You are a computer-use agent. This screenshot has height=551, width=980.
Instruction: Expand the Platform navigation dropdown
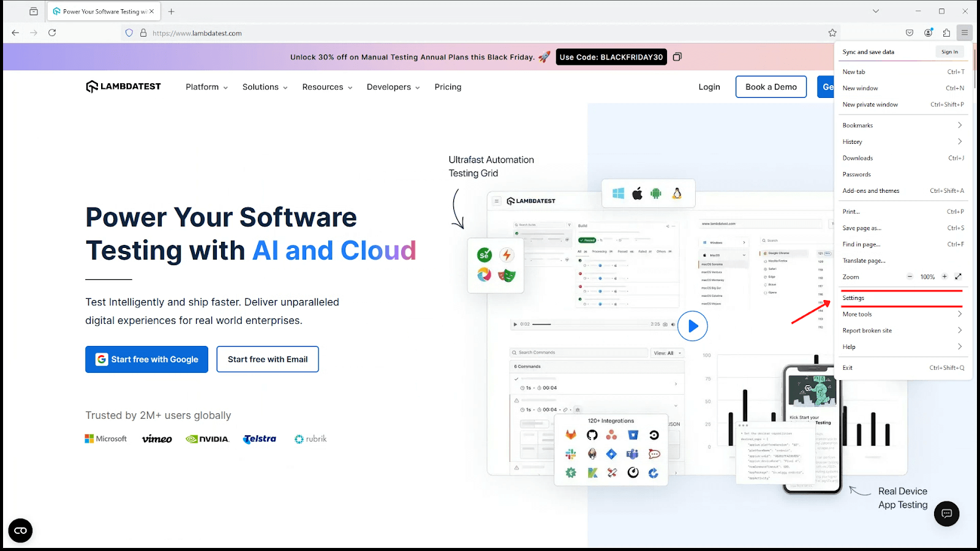[x=207, y=87]
